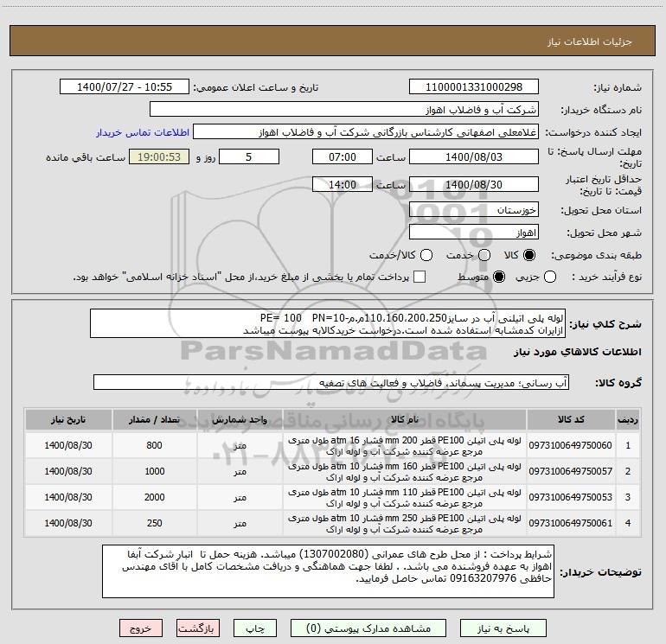Viewport: 666px width, 644px height.
Task: Click goods group field آب رسانی
Action: click(331, 382)
